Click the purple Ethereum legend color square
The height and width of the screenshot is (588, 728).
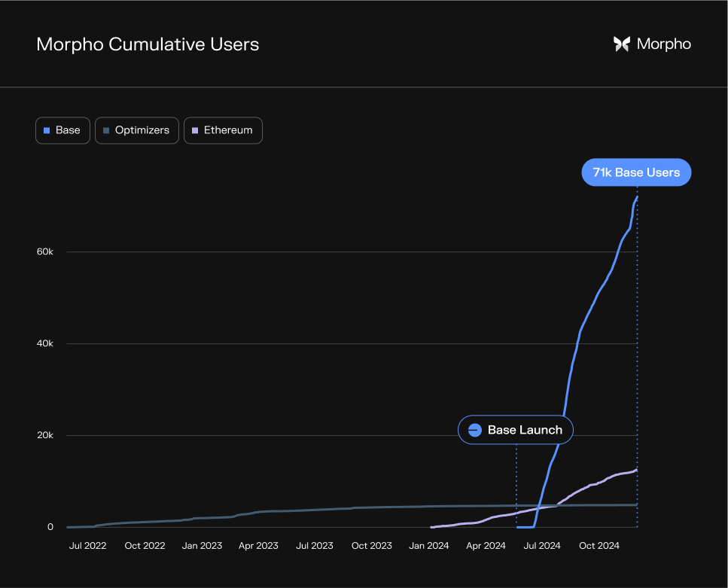click(x=195, y=130)
